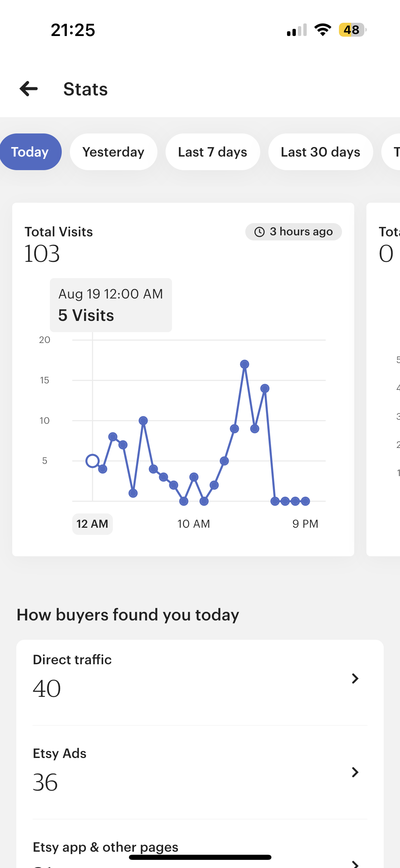Expand the Direct traffic chevron
The width and height of the screenshot is (400, 868).
click(355, 679)
